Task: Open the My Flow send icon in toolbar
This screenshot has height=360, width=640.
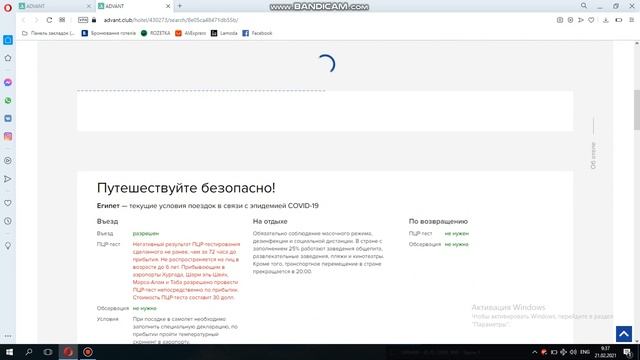Action: pyautogui.click(x=581, y=20)
